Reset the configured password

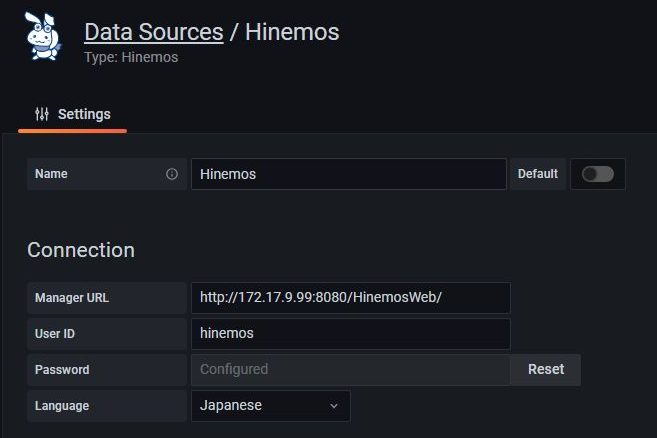tap(546, 370)
